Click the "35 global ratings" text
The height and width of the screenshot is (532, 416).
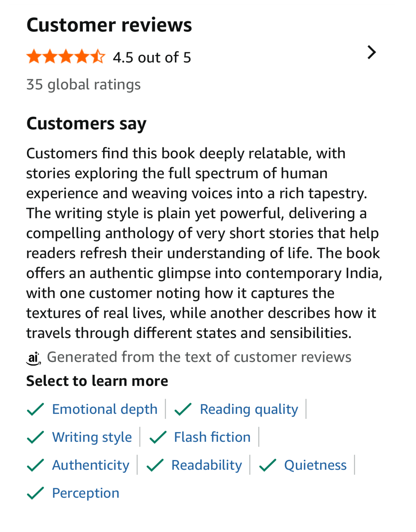[84, 85]
